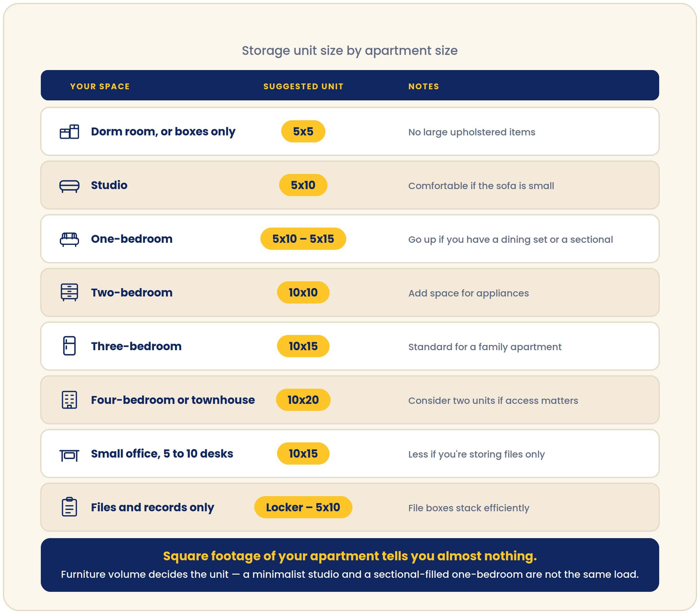
Task: Click the boxes icon beside Dorm room
Action: [69, 132]
